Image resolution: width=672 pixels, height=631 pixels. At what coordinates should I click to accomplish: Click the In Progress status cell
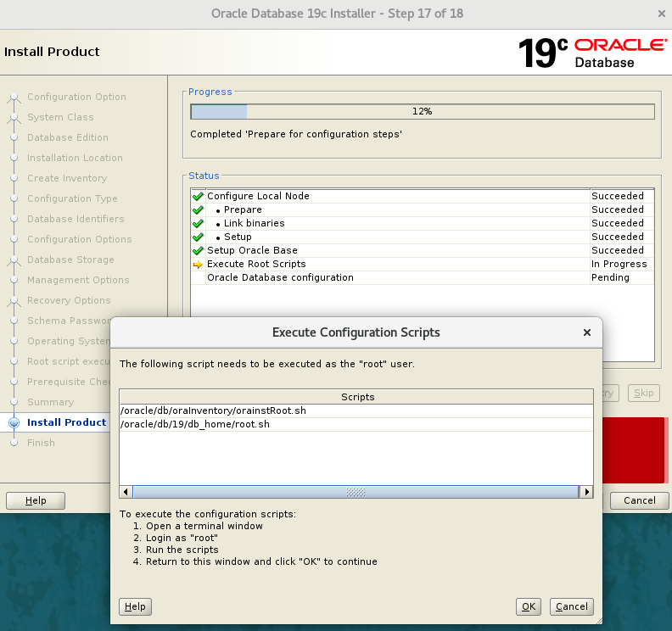click(621, 264)
